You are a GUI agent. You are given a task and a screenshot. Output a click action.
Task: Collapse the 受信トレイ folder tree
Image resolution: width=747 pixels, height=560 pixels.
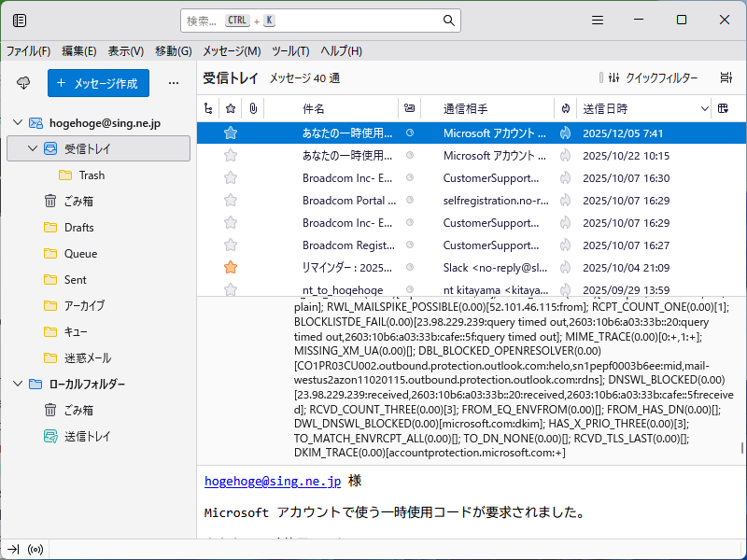pos(33,149)
